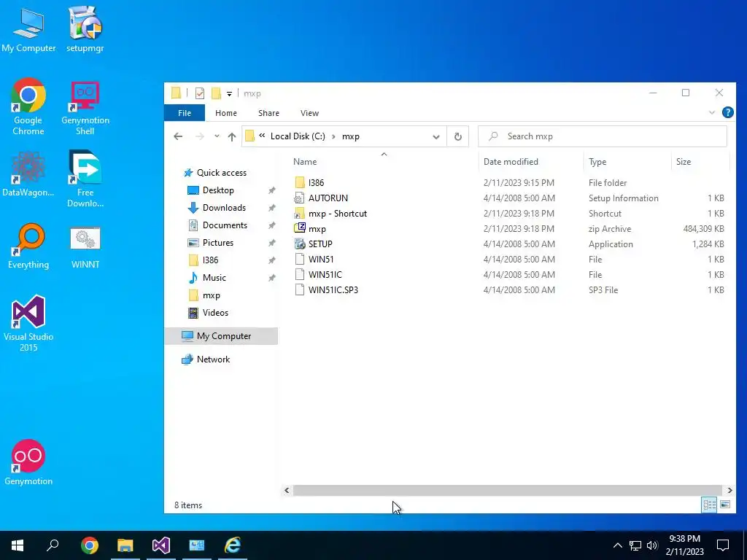Open the Free Download desktop shortcut
The image size is (747, 560).
tap(85, 179)
